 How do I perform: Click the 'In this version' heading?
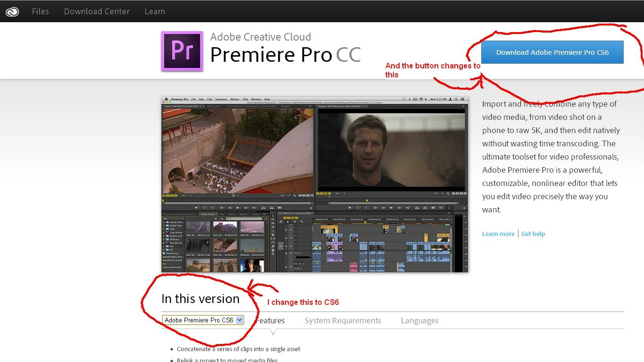click(201, 299)
